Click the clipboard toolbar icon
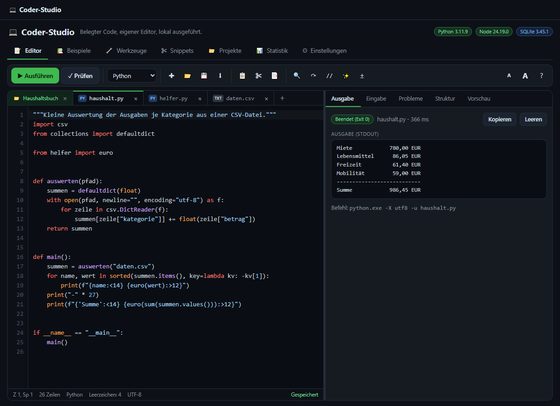 point(242,76)
